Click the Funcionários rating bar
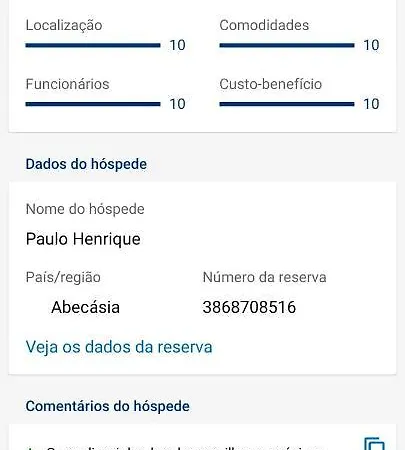The image size is (405, 450). click(x=93, y=104)
